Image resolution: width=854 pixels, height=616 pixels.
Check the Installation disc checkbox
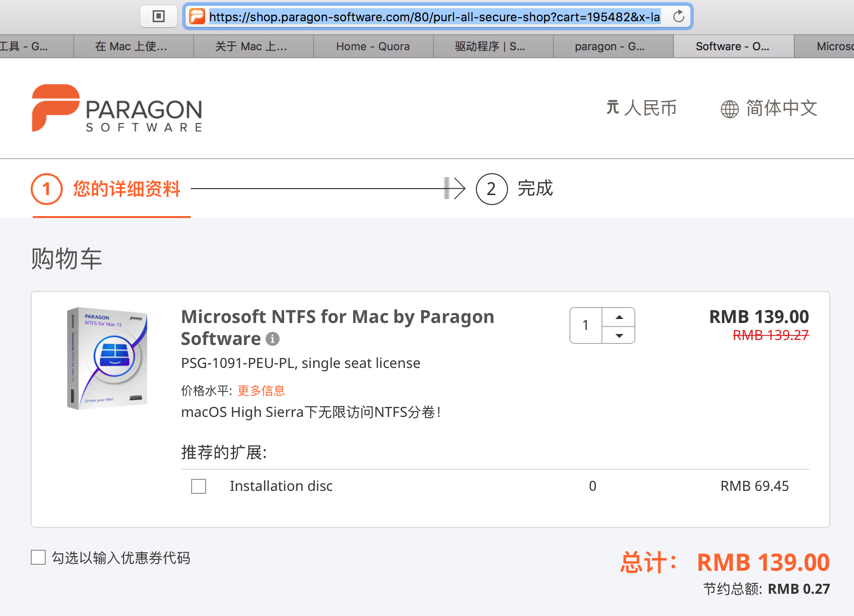(199, 486)
